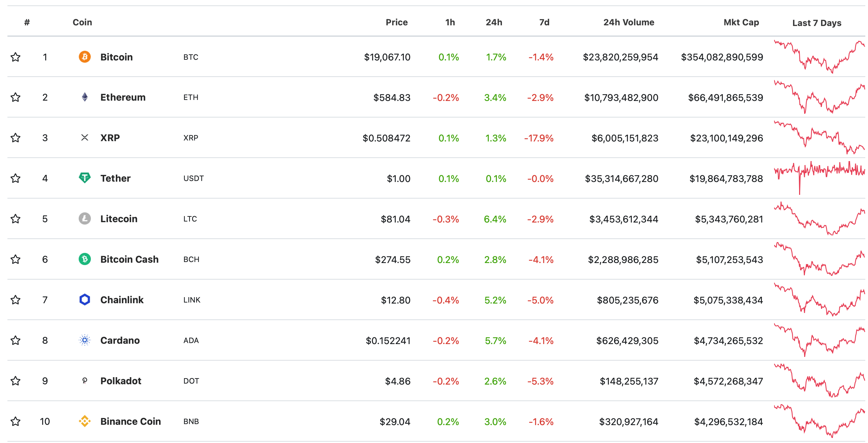Viewport: 868px width, 443px height.
Task: Click the BTC ticker symbol
Action: (191, 57)
